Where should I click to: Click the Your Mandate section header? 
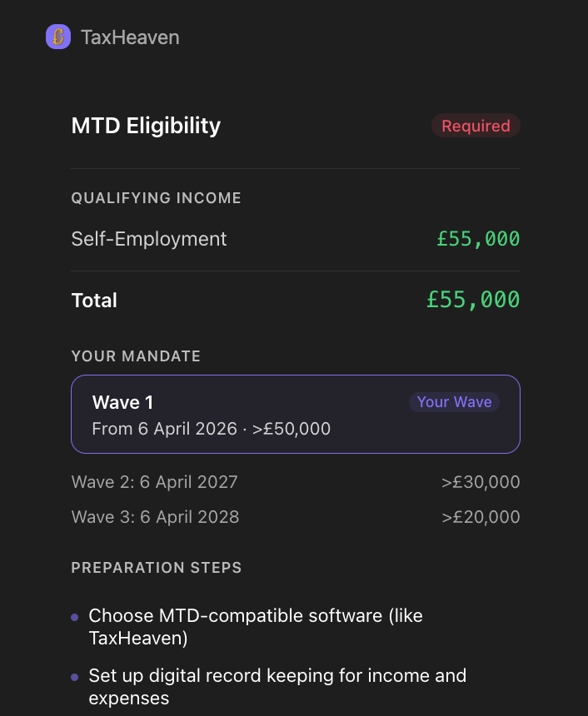click(136, 356)
